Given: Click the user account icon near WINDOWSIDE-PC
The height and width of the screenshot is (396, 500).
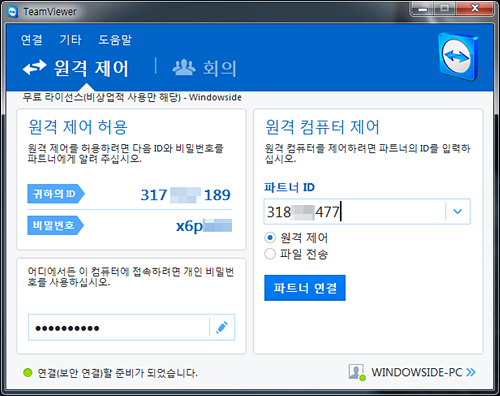Looking at the screenshot, I should pyautogui.click(x=357, y=372).
